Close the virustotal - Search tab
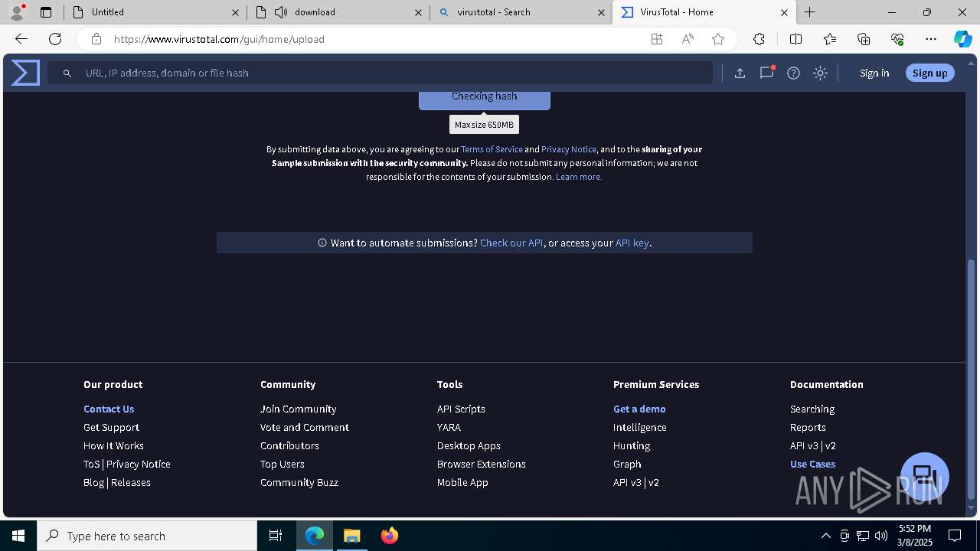 tap(601, 12)
